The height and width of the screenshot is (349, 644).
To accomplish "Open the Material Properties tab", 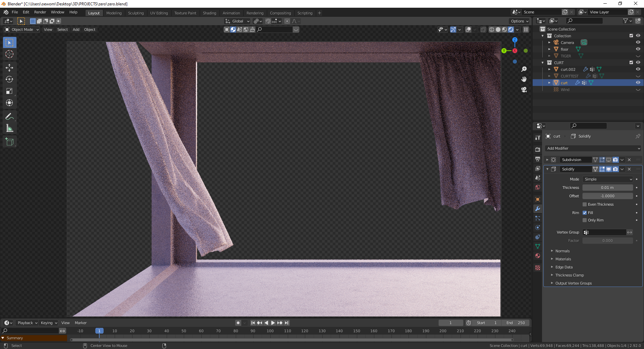I will 538,256.
